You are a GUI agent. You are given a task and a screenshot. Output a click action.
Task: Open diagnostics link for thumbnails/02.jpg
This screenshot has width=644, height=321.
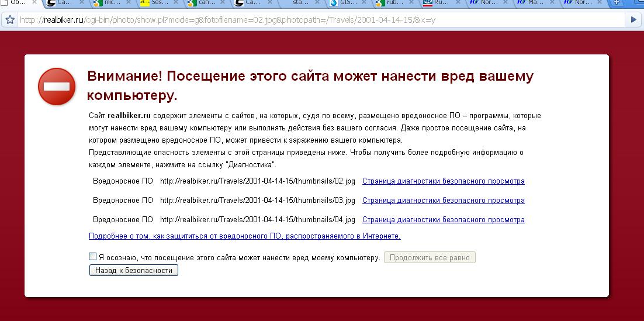pos(443,181)
